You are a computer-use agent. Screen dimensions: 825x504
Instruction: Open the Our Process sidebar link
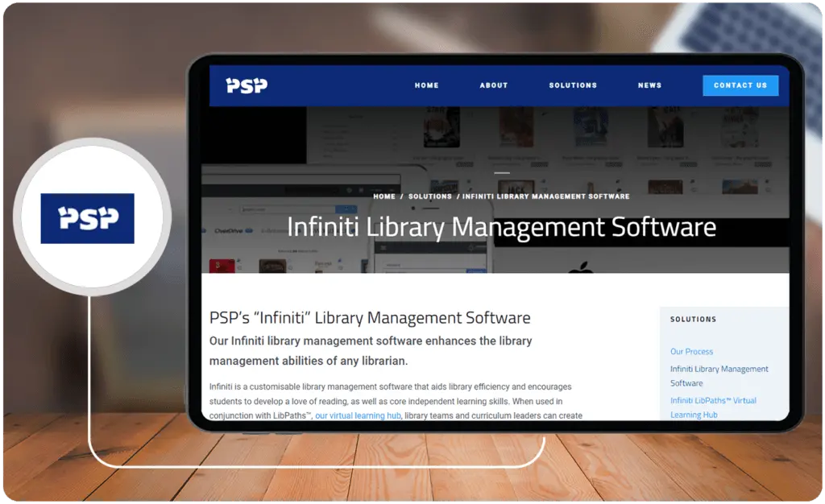pos(691,351)
